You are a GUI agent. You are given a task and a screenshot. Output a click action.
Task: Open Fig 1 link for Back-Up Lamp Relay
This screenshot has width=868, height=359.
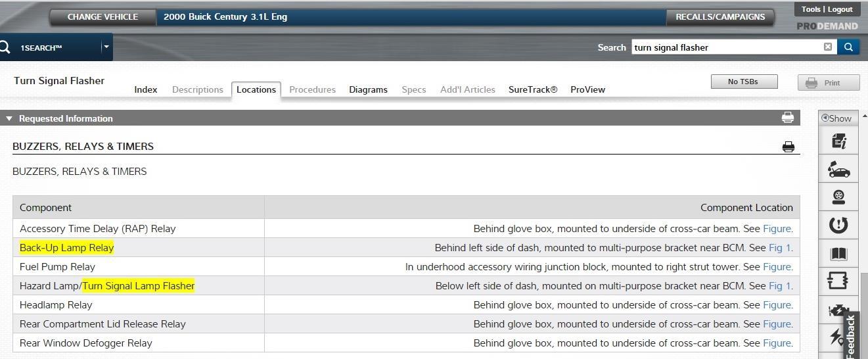click(x=780, y=248)
